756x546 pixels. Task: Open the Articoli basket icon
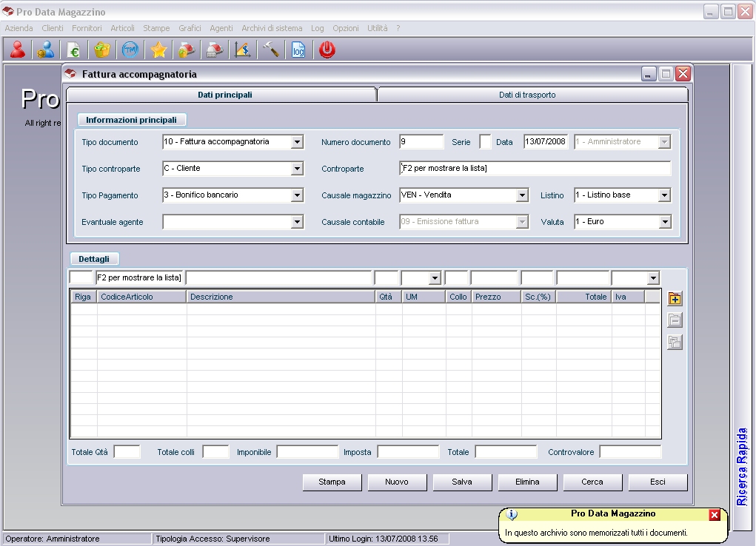(101, 50)
